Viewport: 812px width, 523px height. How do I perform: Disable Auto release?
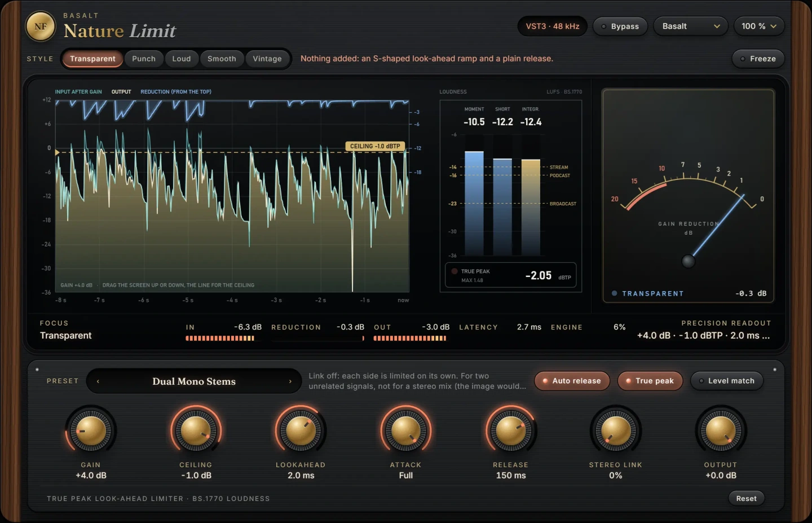(572, 381)
